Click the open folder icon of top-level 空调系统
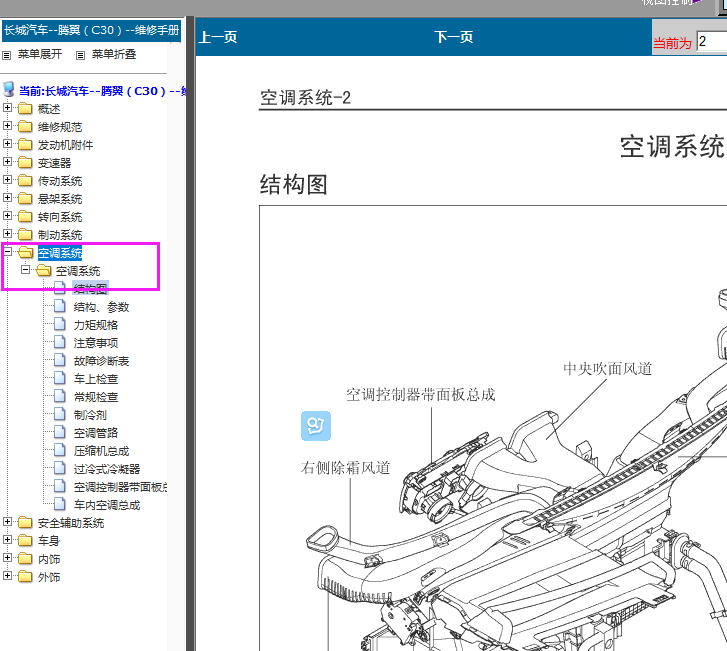Screen dimensions: 727x651 coord(26,252)
